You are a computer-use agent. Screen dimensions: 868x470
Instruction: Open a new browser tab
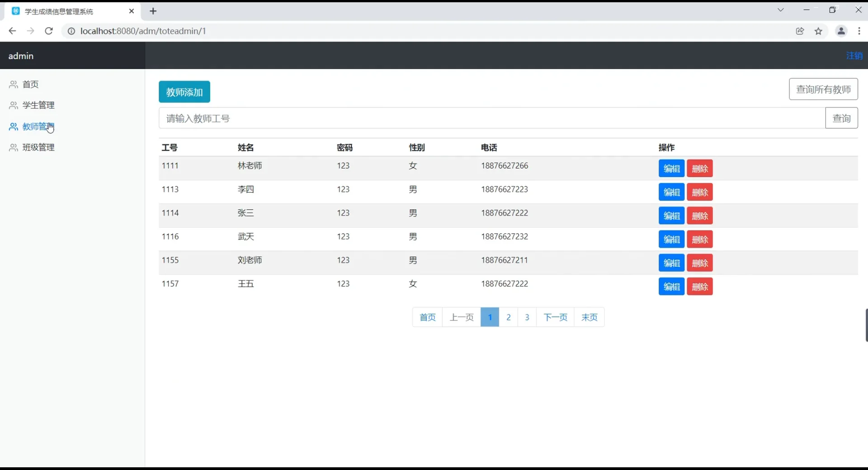point(153,11)
